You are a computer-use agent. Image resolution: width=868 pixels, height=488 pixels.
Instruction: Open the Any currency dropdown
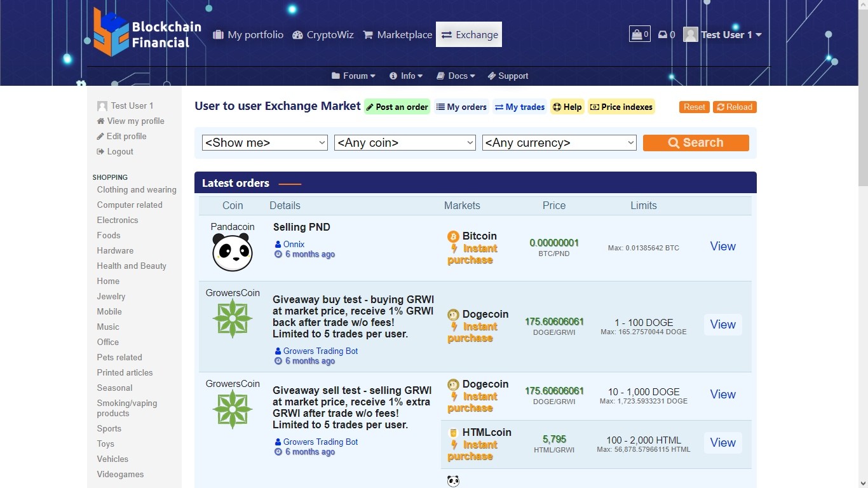click(x=559, y=143)
